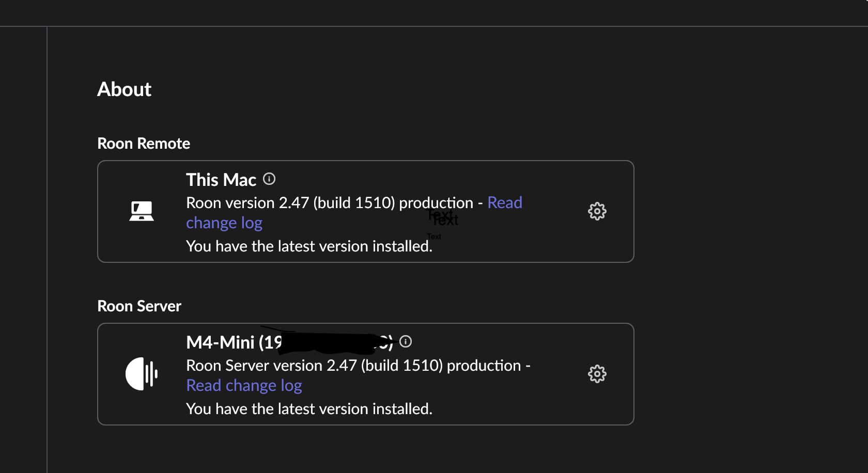Click the M4-Mini device name
The width and height of the screenshot is (868, 473).
tap(289, 342)
